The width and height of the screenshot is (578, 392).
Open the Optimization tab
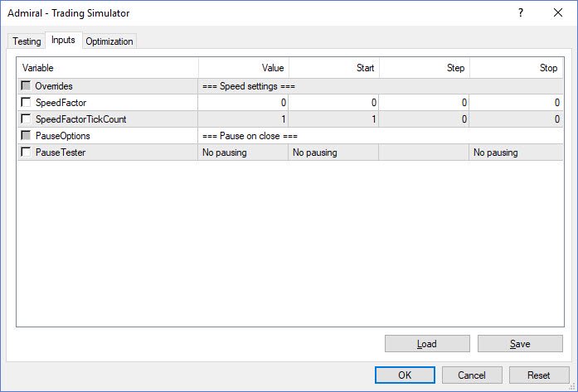point(109,41)
